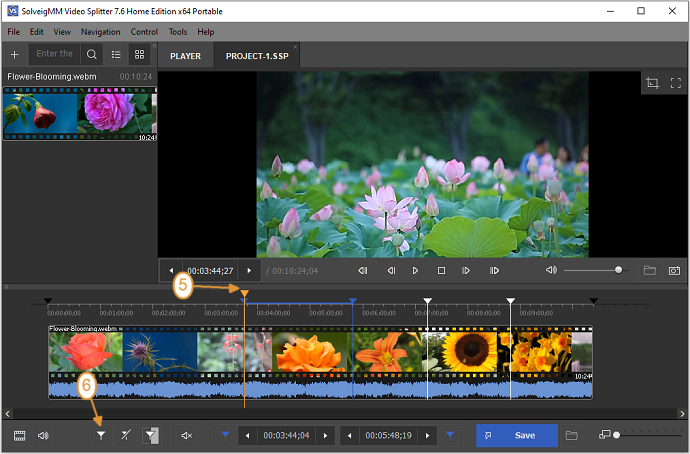Jump to the next key frame

coord(494,271)
